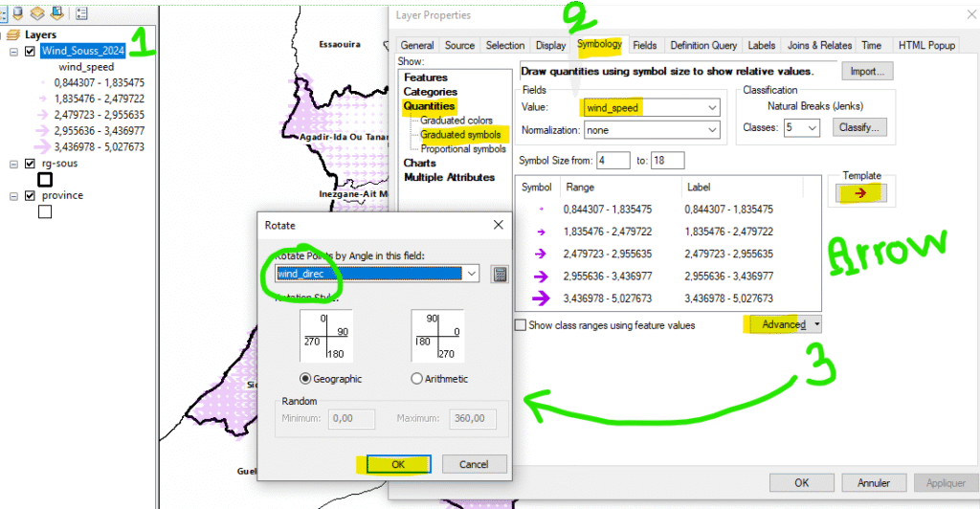Click List By Visibility layers icon

(x=37, y=13)
